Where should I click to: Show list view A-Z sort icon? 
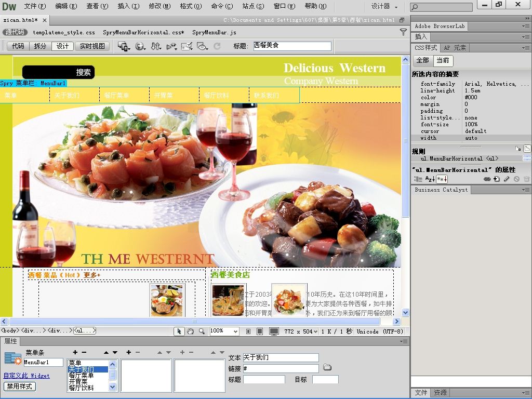[430, 179]
